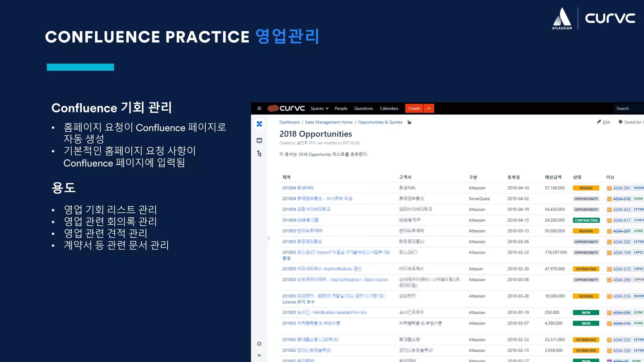Image resolution: width=644 pixels, height=362 pixels.
Task: Click issue type icon beside ASM-417
Action: coord(609,220)
